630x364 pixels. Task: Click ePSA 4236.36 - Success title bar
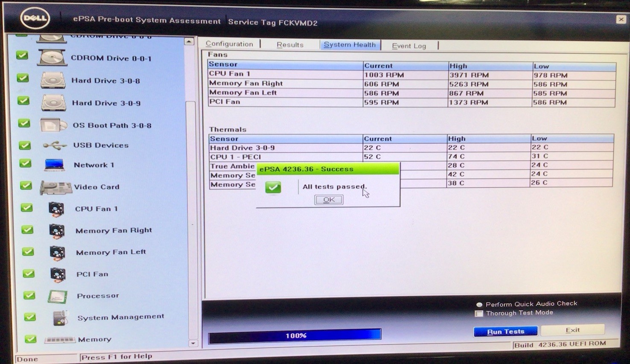pos(328,169)
